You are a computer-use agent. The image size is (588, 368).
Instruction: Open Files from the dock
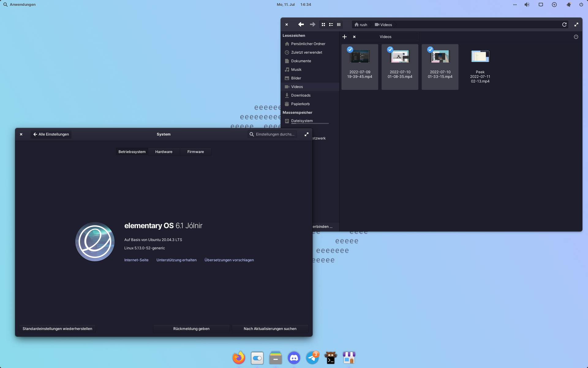pyautogui.click(x=276, y=358)
